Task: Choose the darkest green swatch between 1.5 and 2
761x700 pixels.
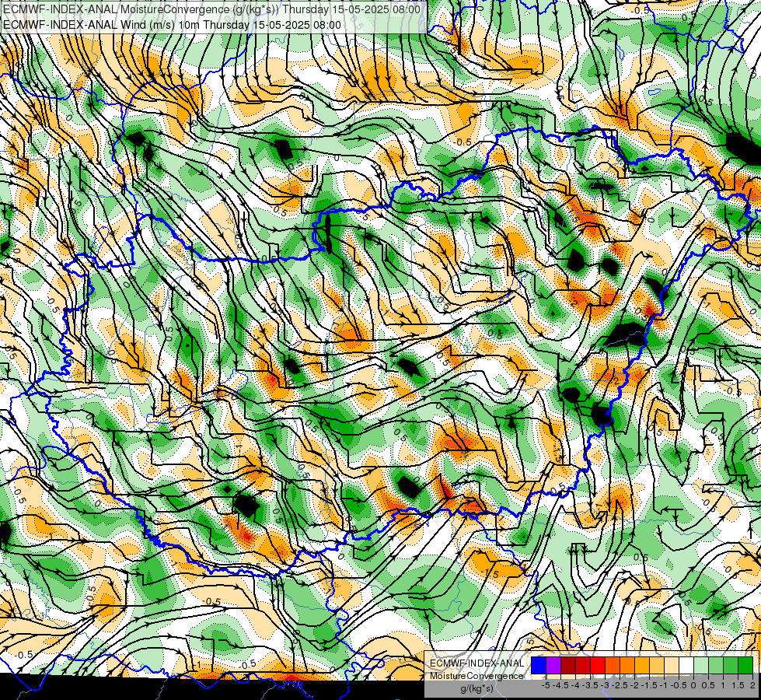Action: (x=745, y=665)
